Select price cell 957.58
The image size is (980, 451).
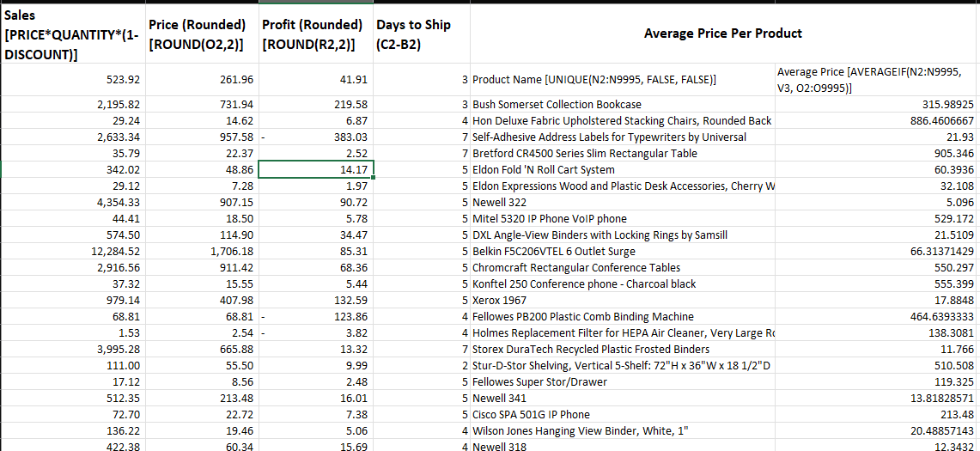(x=202, y=137)
